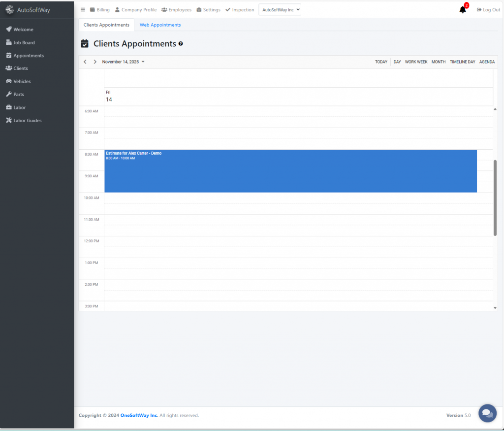Click the AutoSoftWay logo
The image size is (504, 431).
point(28,10)
